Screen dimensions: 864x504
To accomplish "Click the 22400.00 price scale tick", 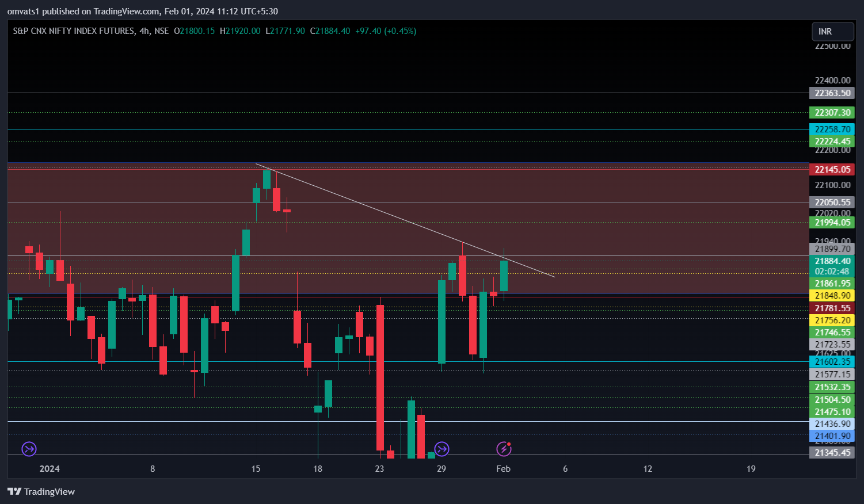I will (832, 81).
